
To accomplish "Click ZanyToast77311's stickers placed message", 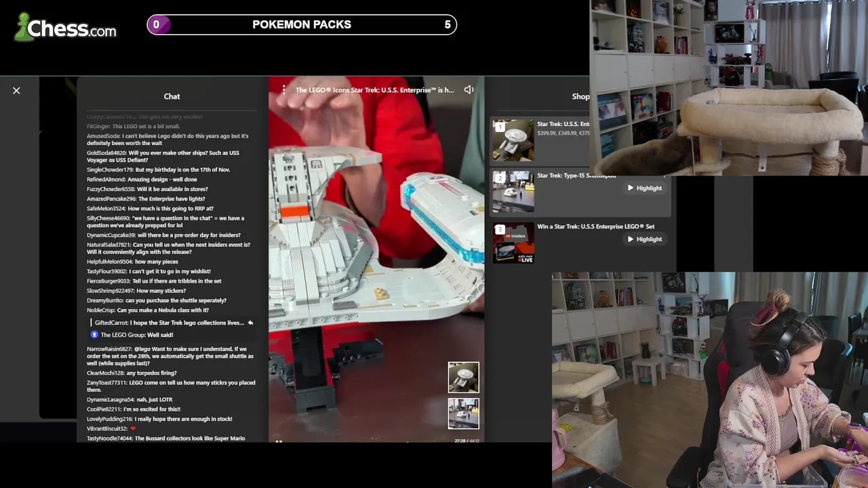I will 171,386.
